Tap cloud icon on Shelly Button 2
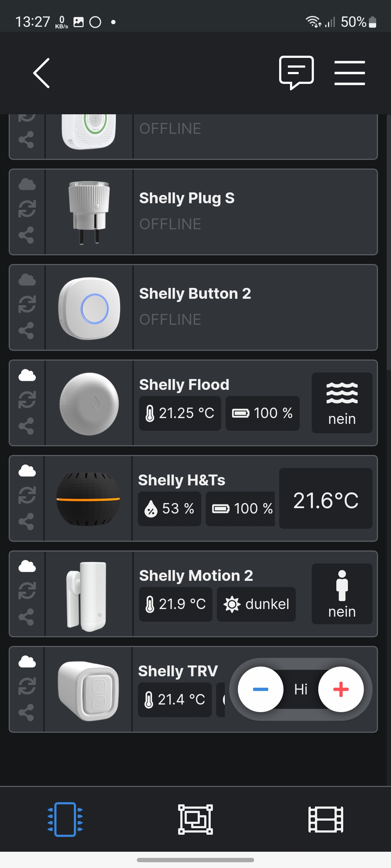 27,280
